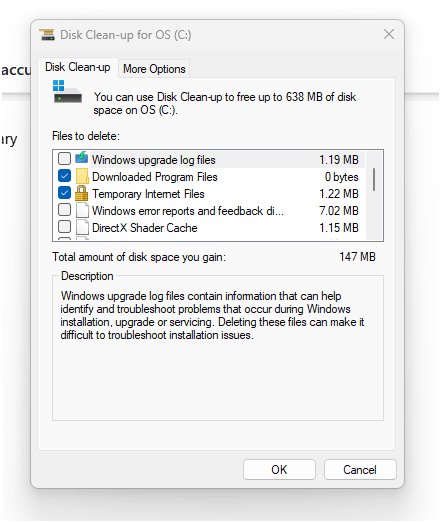Switch to the More Options tab

[x=154, y=69]
